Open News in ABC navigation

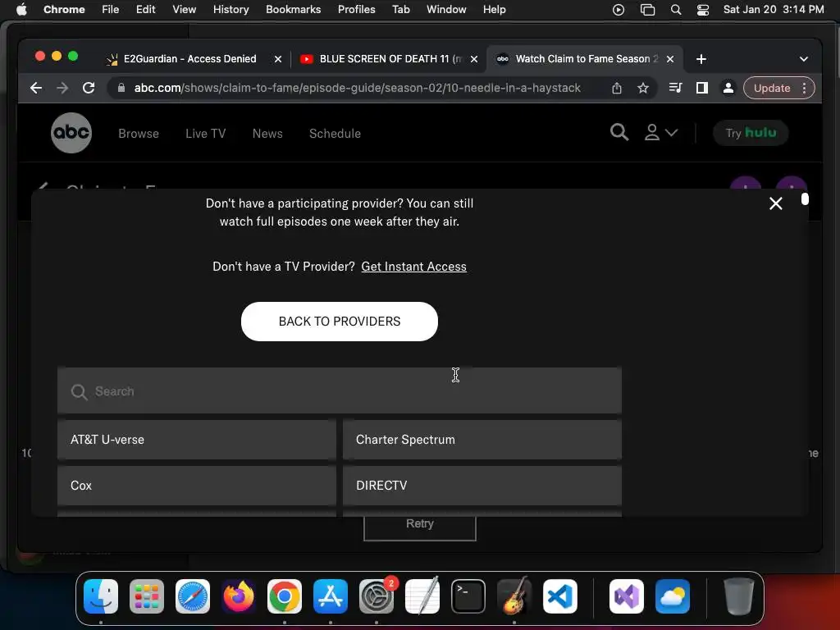coord(267,134)
